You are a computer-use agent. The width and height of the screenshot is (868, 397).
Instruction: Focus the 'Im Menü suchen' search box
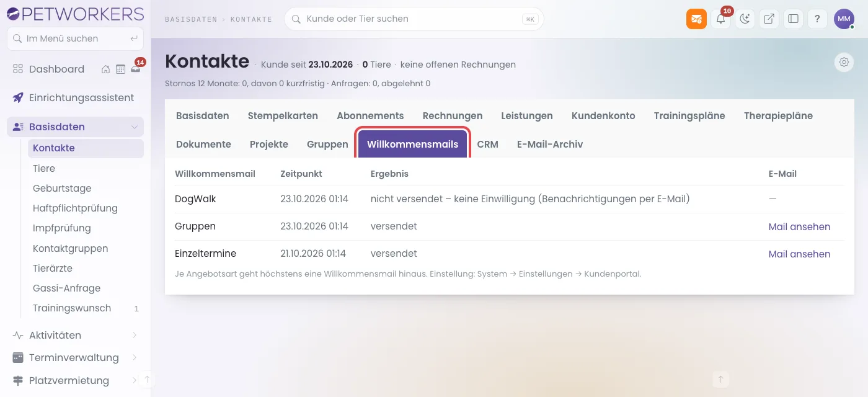tap(75, 38)
